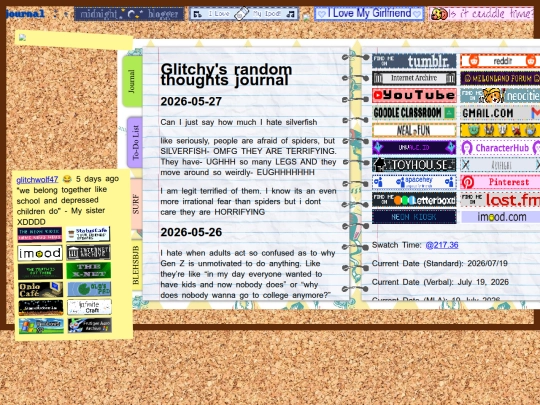Open the To-Do List tab
The image size is (540, 405).
click(x=135, y=143)
